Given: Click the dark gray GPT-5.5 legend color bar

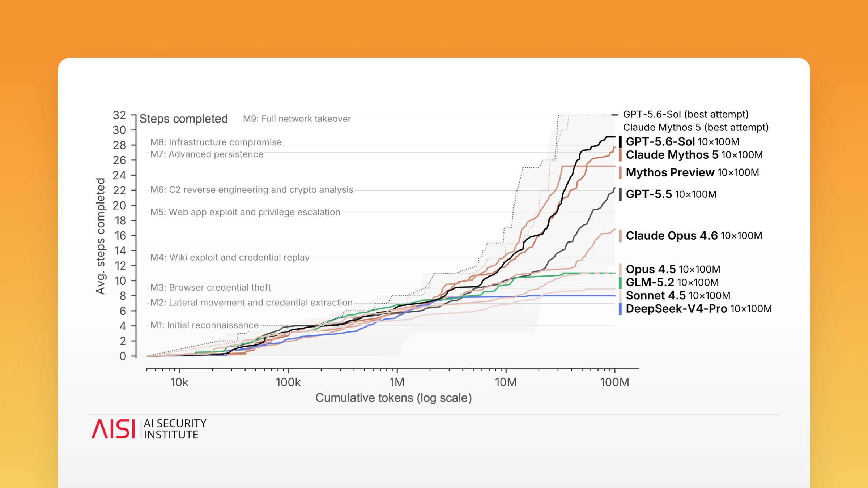Looking at the screenshot, I should 620,194.
